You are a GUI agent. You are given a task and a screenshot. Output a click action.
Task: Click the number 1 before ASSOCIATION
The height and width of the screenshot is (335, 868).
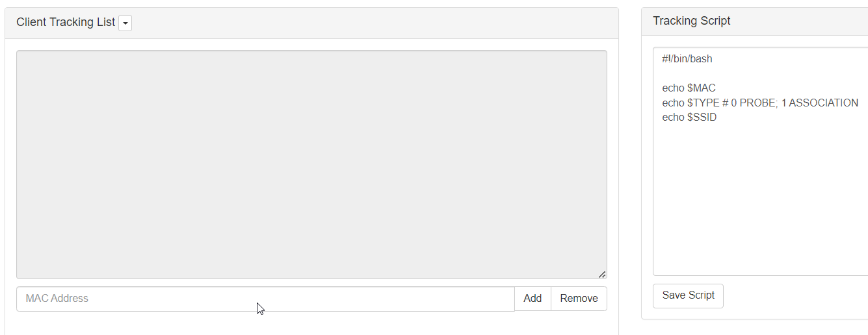[783, 103]
